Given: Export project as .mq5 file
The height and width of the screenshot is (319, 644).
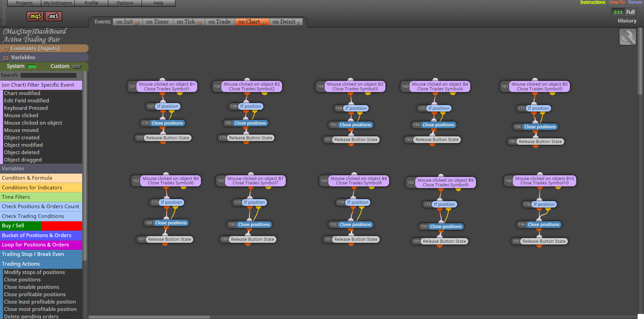Looking at the screenshot, I should pos(35,16).
